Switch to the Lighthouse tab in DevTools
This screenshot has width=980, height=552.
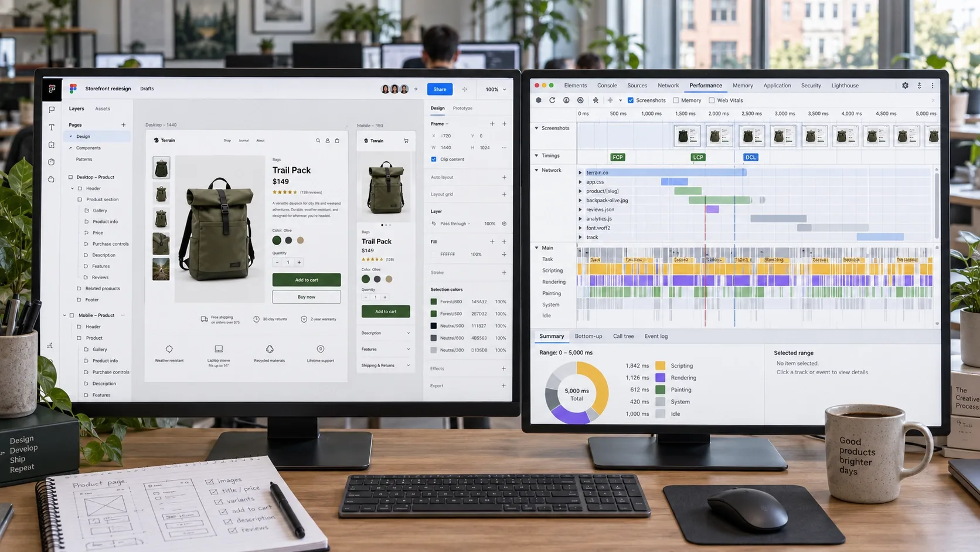(845, 86)
